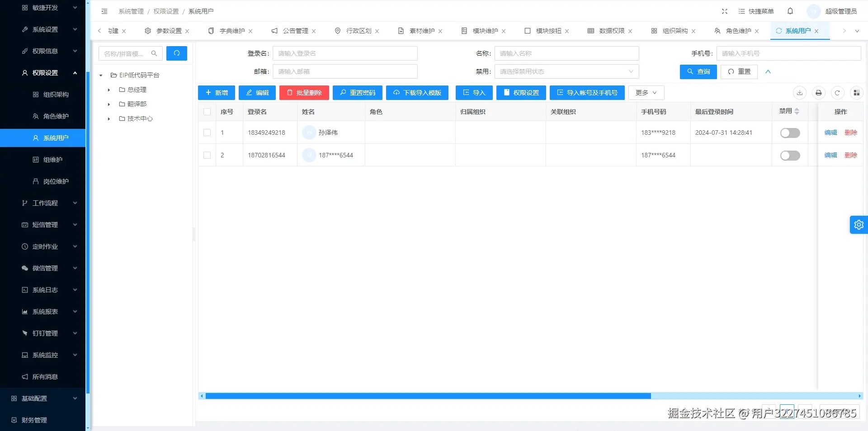Screen dimensions: 868x431
Task: Open 快捷菜单 in the header
Action: click(x=756, y=11)
